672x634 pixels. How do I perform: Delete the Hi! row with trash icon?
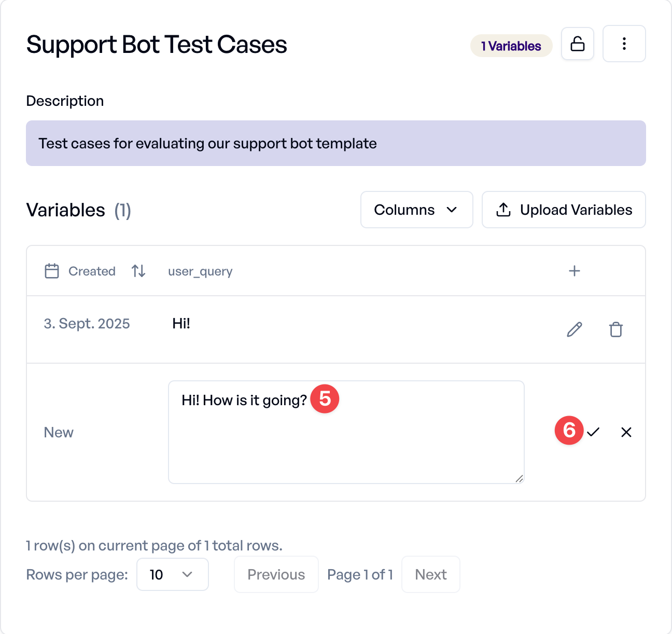tap(616, 329)
